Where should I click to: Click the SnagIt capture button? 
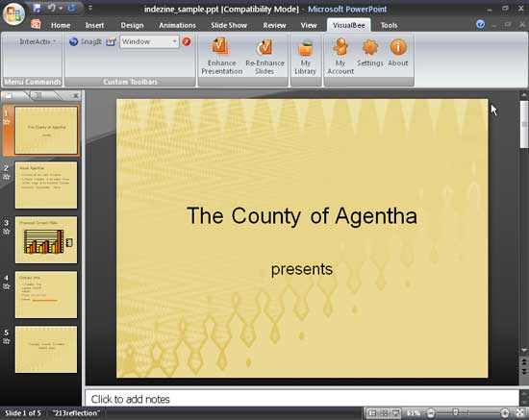(x=86, y=41)
